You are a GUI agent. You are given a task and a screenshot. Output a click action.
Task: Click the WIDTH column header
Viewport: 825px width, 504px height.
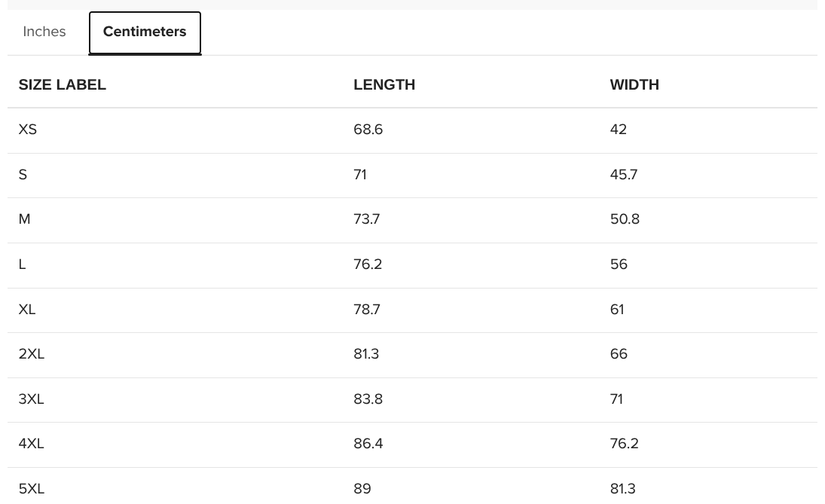(634, 84)
